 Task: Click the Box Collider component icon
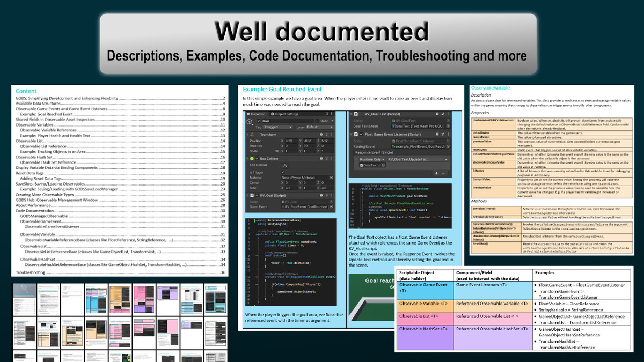(252, 159)
